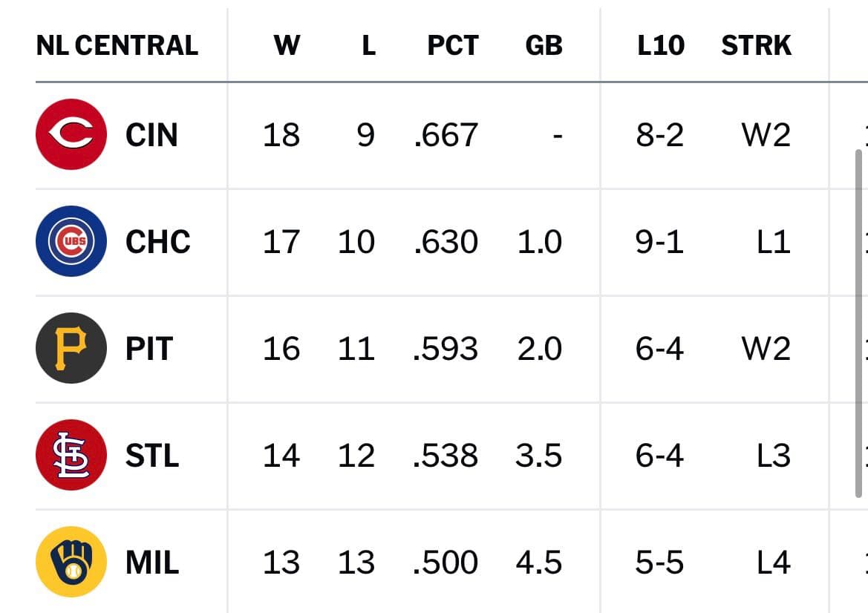Select Cincinnati's .667 winning percentage cell
The height and width of the screenshot is (613, 868).
tap(446, 135)
